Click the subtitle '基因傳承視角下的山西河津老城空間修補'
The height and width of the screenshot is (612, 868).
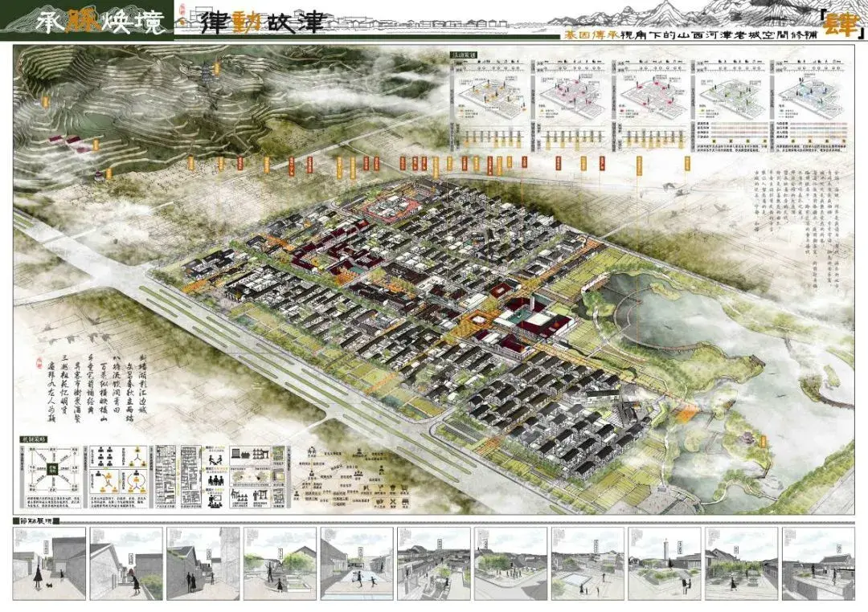690,35
